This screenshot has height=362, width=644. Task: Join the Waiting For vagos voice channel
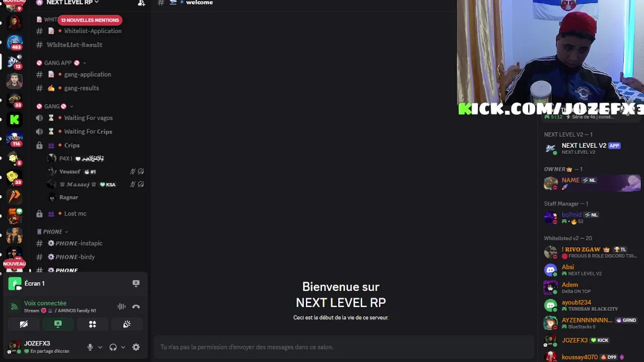point(90,118)
